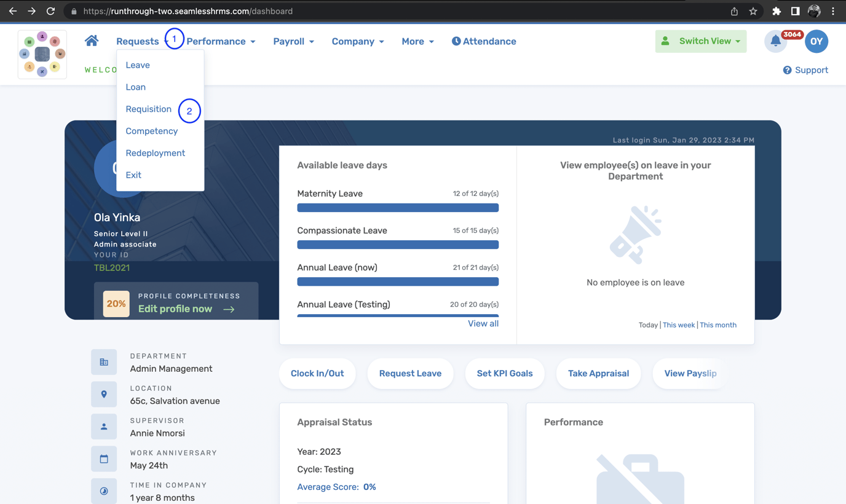Screen dimensions: 846x504
Task: Open View all leave days link
Action: pos(483,323)
